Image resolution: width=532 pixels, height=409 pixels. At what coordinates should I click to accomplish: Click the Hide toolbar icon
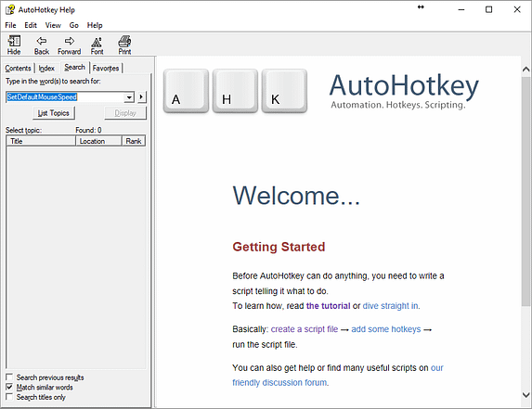pos(14,42)
